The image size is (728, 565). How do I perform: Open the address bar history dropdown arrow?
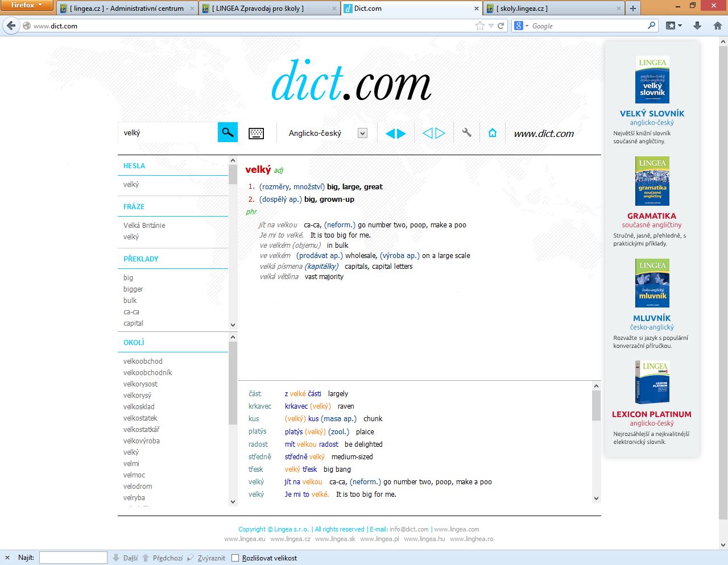pyautogui.click(x=491, y=26)
